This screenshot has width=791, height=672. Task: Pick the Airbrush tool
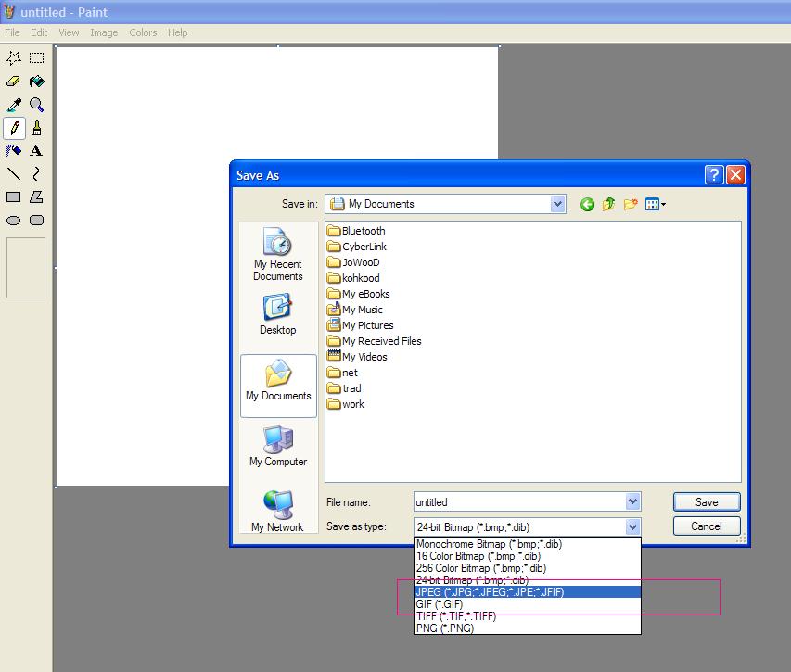(x=14, y=151)
